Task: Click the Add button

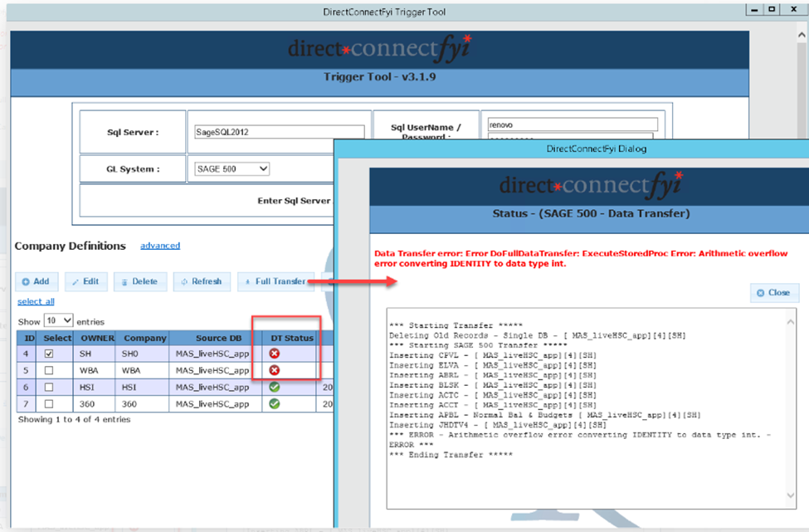Action: pos(37,281)
